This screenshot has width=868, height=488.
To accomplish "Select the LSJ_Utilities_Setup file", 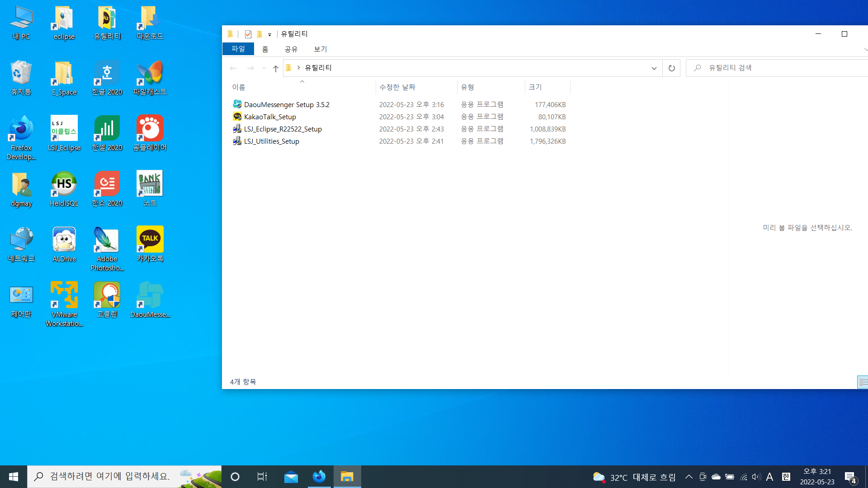I will point(271,141).
